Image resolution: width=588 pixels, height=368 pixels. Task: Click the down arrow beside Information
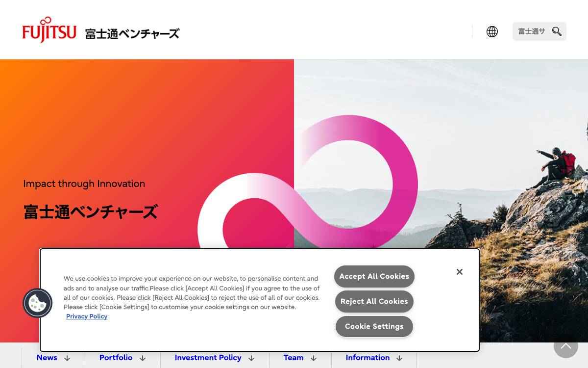click(399, 358)
